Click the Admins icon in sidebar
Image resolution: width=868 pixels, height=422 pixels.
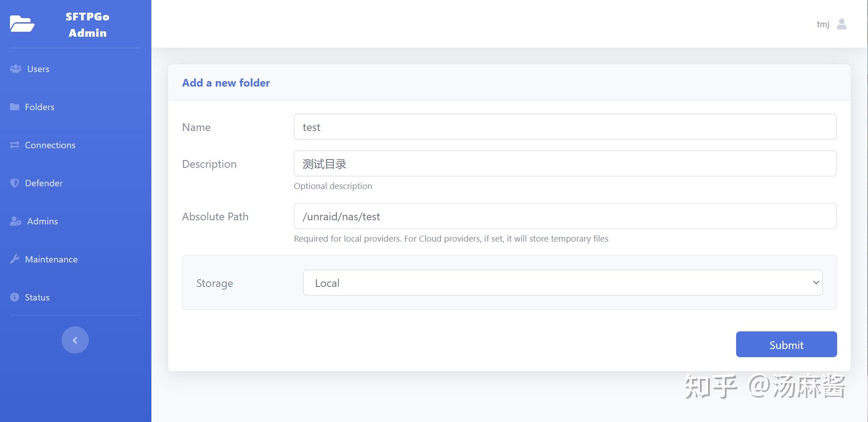point(15,221)
